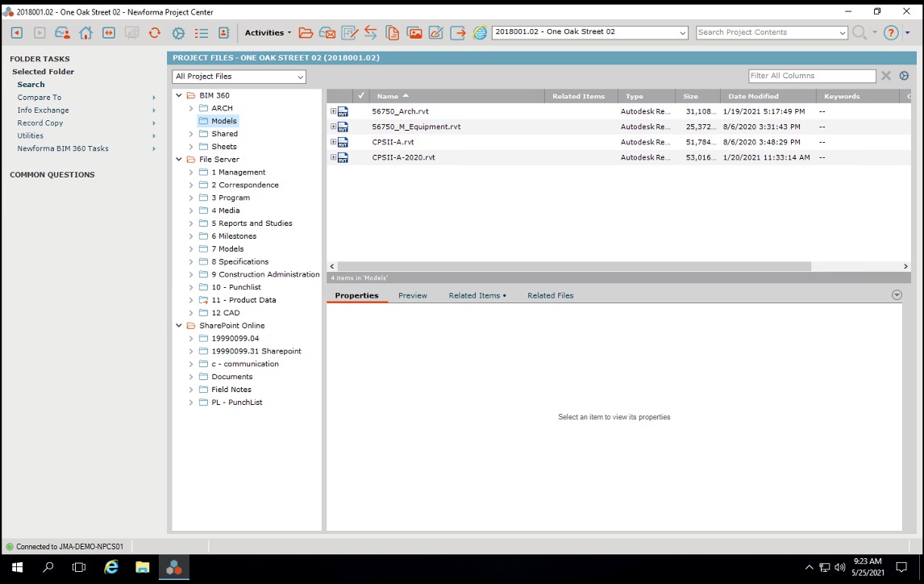This screenshot has width=924, height=584.
Task: Switch to the Related Files tab
Action: (551, 295)
